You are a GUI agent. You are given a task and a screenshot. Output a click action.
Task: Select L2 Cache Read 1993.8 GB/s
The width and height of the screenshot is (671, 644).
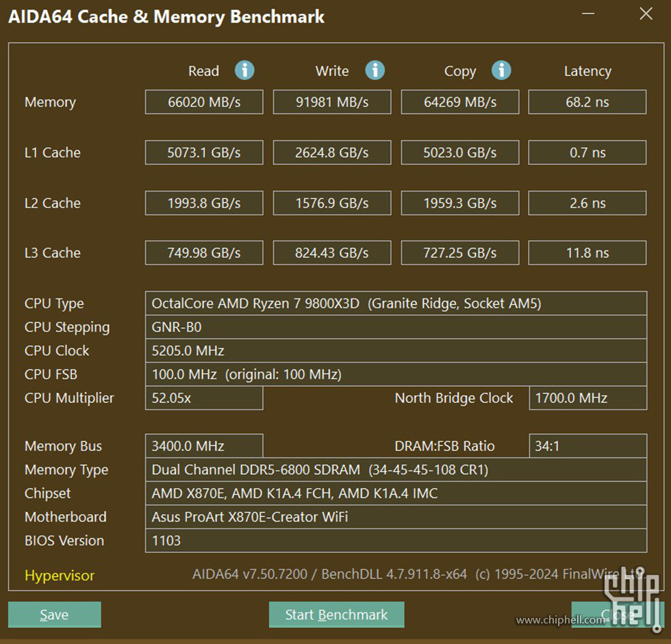click(204, 203)
